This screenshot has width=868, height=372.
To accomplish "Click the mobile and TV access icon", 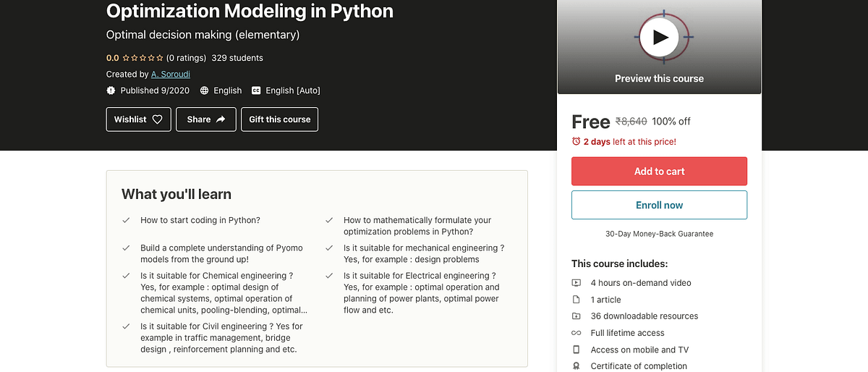I will [576, 350].
